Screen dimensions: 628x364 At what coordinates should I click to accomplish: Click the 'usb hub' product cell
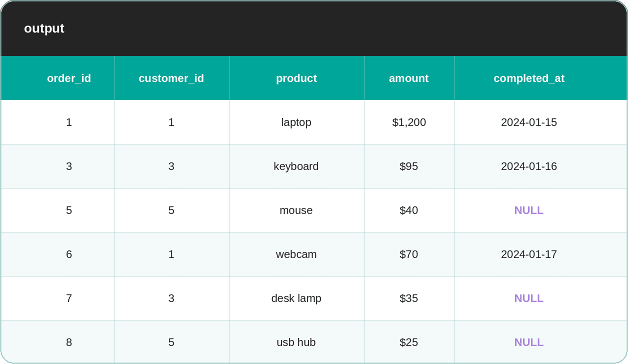coord(296,342)
